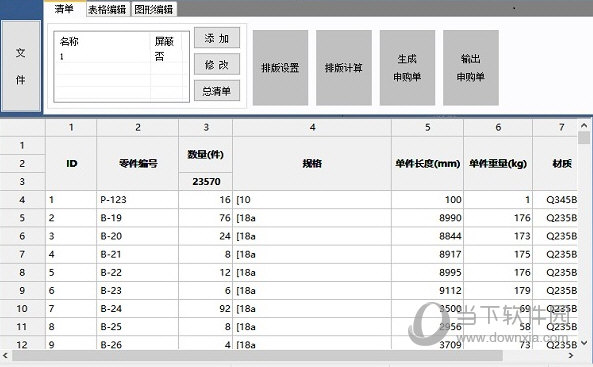Select part number cell B-23
This screenshot has height=367, width=593.
[x=138, y=291]
